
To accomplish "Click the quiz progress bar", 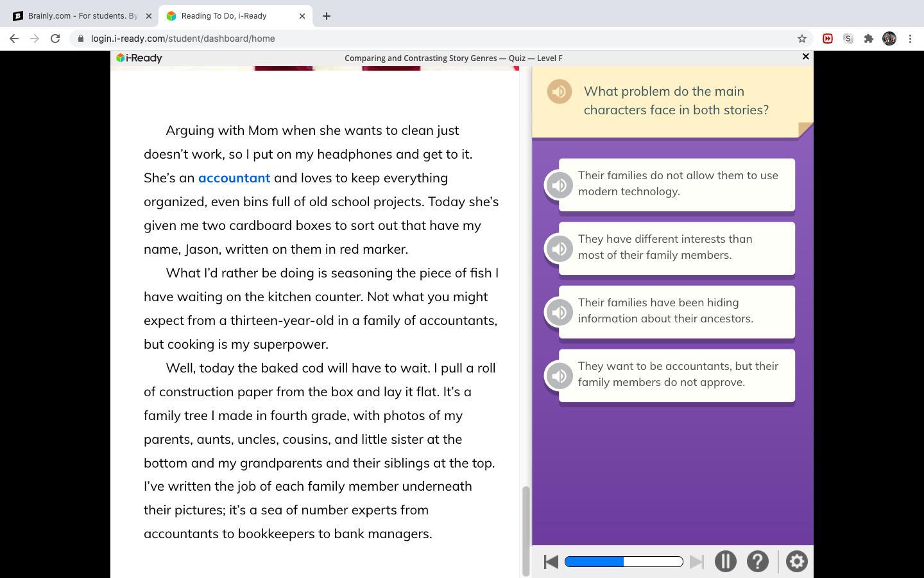I will [624, 562].
